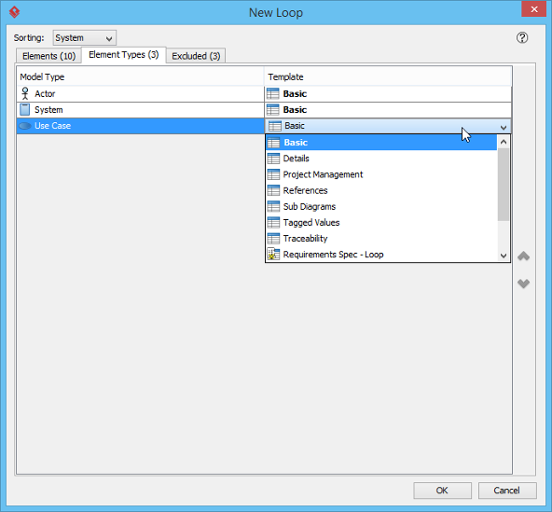Open the help question mark icon
552x512 pixels.
(522, 38)
